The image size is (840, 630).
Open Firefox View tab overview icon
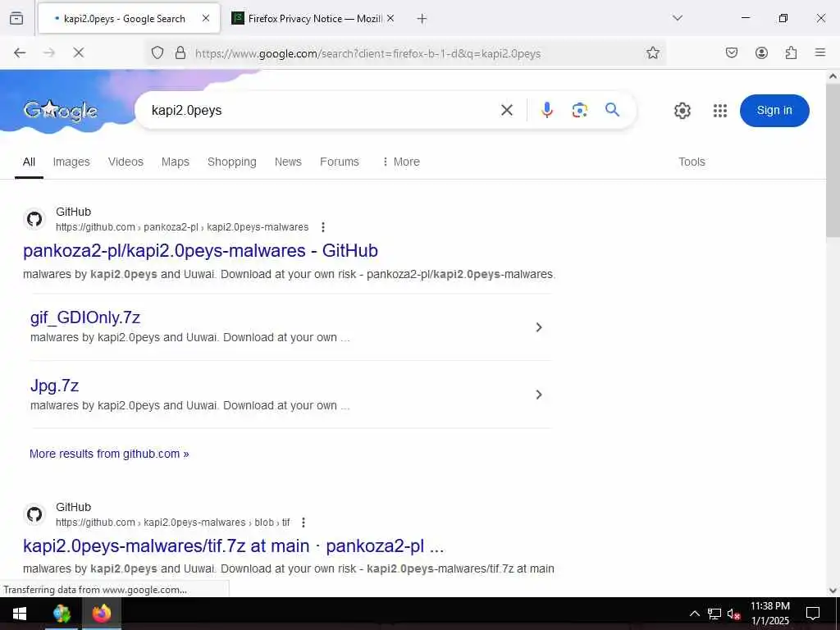click(x=16, y=18)
